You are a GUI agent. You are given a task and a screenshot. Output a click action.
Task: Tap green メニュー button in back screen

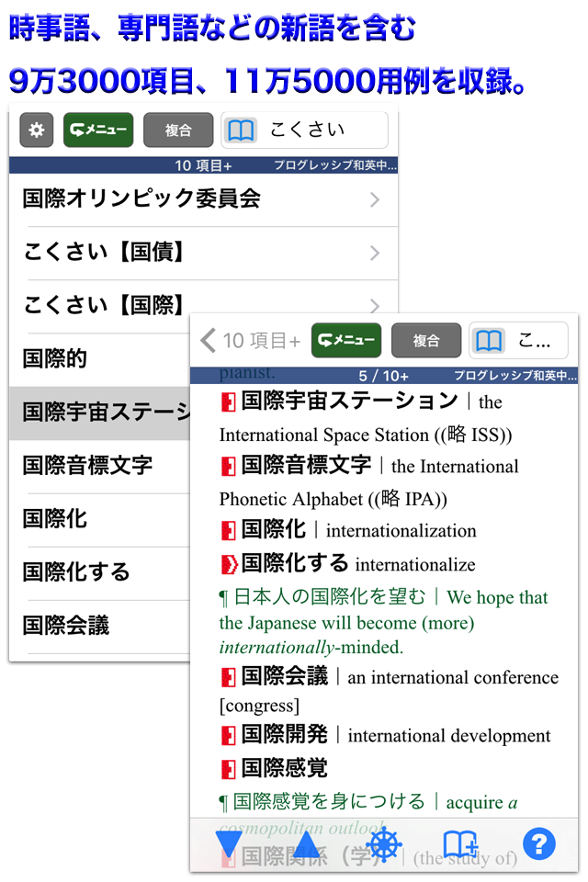point(98,130)
